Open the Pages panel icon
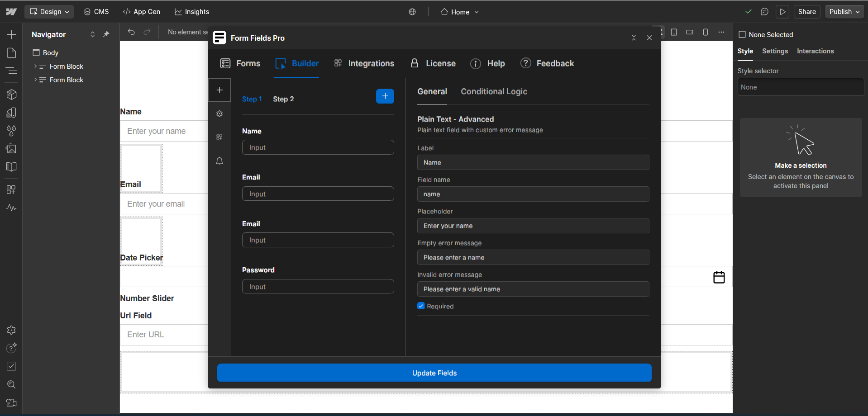Screen dimensions: 868x416 pyautogui.click(x=11, y=53)
